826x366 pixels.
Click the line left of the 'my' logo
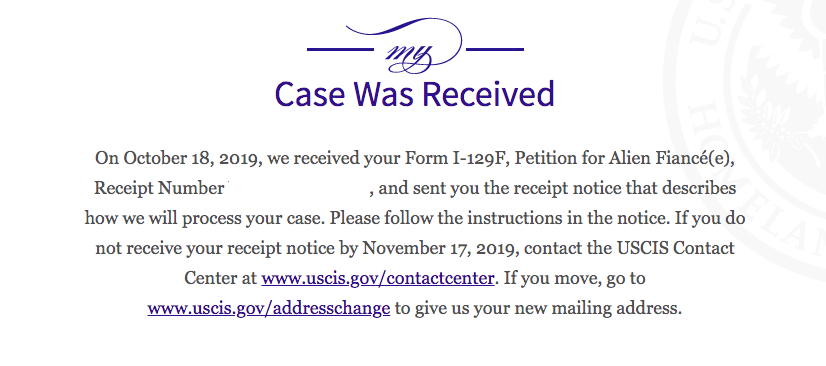click(x=340, y=50)
